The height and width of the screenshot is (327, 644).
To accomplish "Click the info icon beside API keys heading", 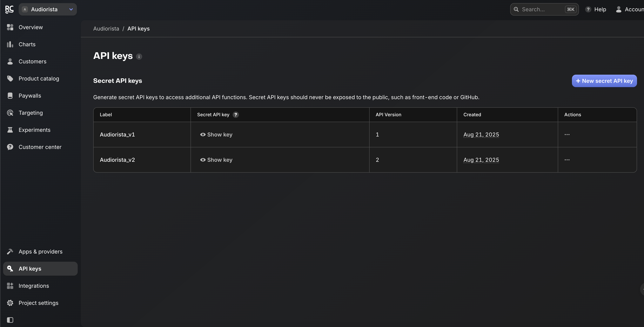I will coord(139,57).
